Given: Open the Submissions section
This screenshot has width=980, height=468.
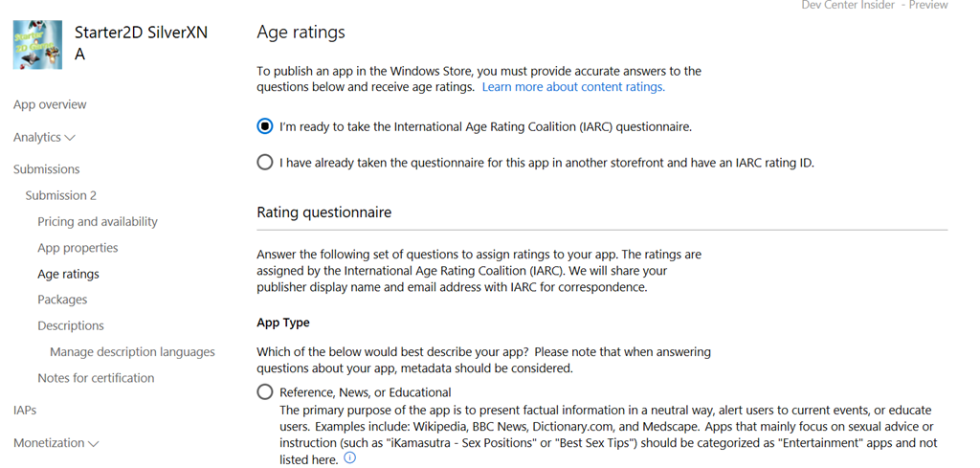Looking at the screenshot, I should click(x=46, y=169).
